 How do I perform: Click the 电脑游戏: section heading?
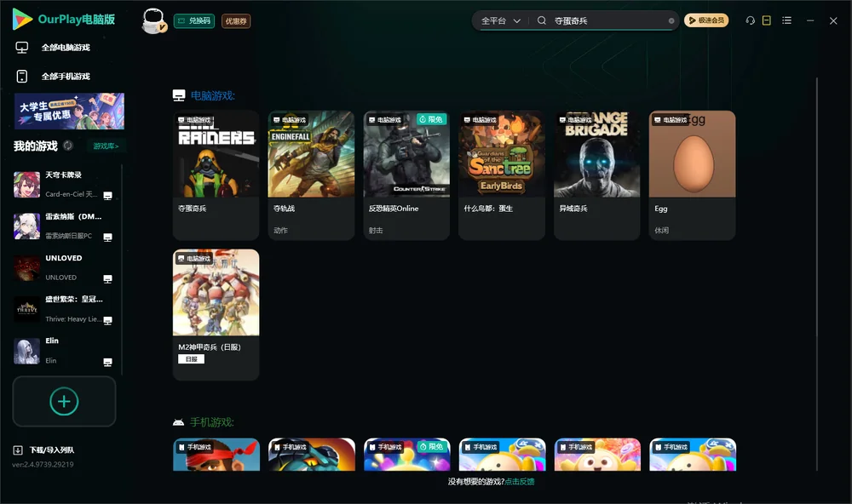tap(212, 95)
